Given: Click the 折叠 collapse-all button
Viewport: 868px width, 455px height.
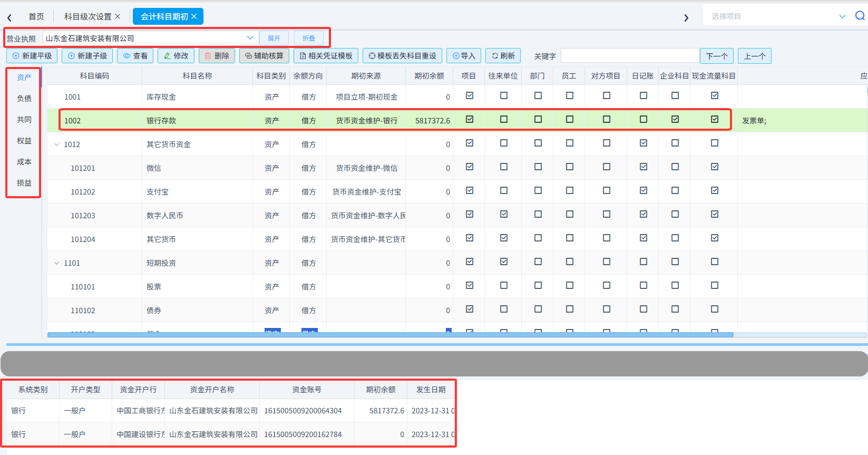Looking at the screenshot, I should [309, 38].
